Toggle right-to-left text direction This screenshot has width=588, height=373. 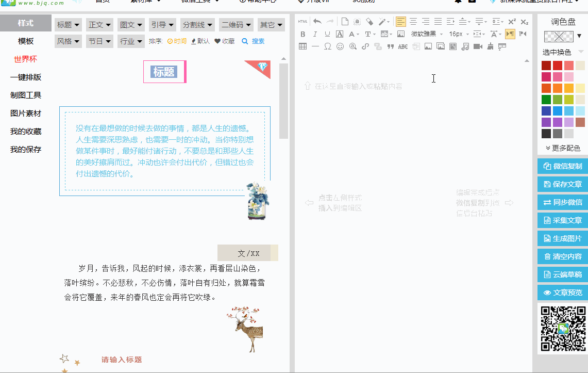(x=523, y=34)
